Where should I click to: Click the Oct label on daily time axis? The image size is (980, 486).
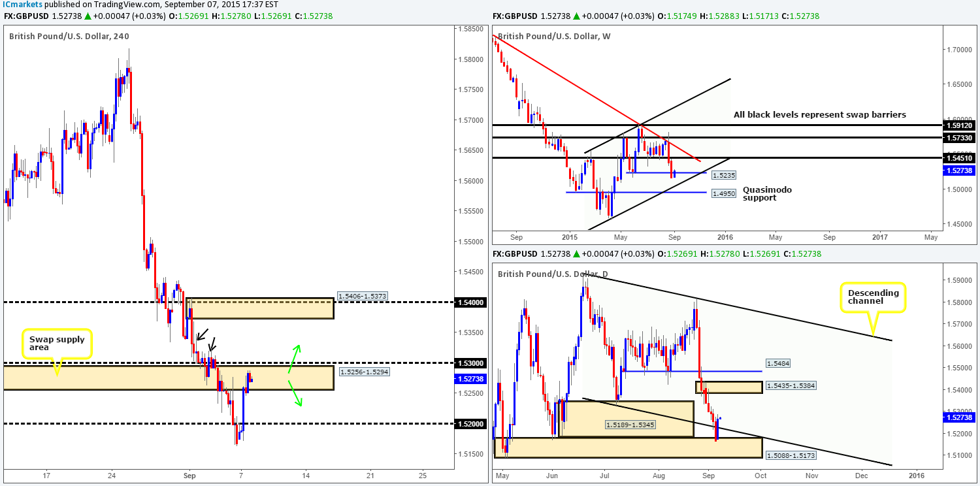760,474
